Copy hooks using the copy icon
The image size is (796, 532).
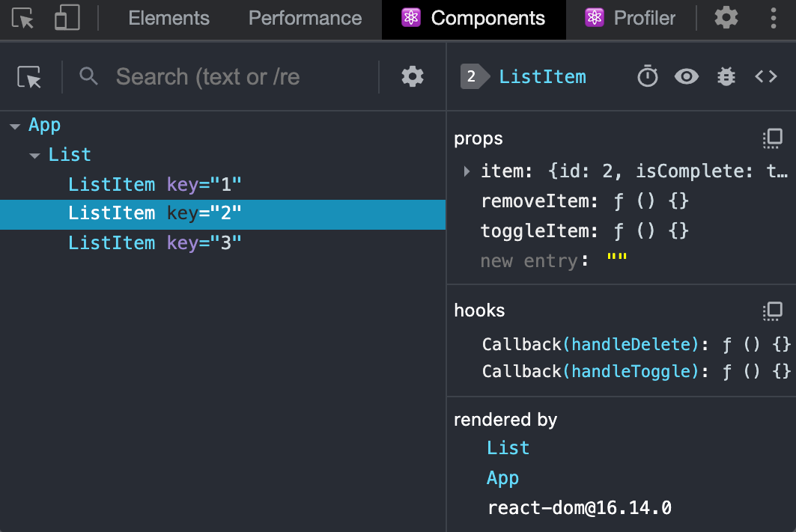[x=772, y=311]
